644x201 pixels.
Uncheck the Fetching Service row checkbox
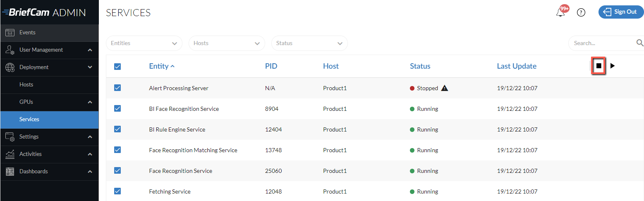[x=117, y=191]
